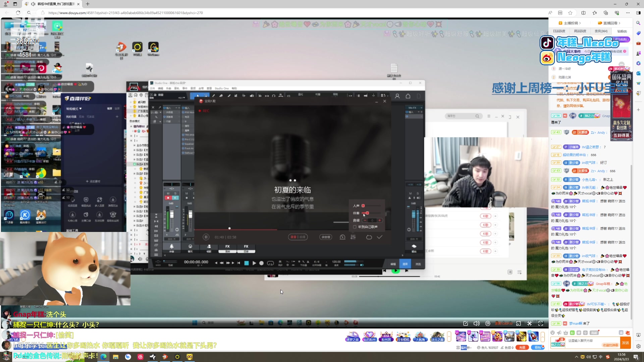Click the browser back arrow

(x=7, y=13)
